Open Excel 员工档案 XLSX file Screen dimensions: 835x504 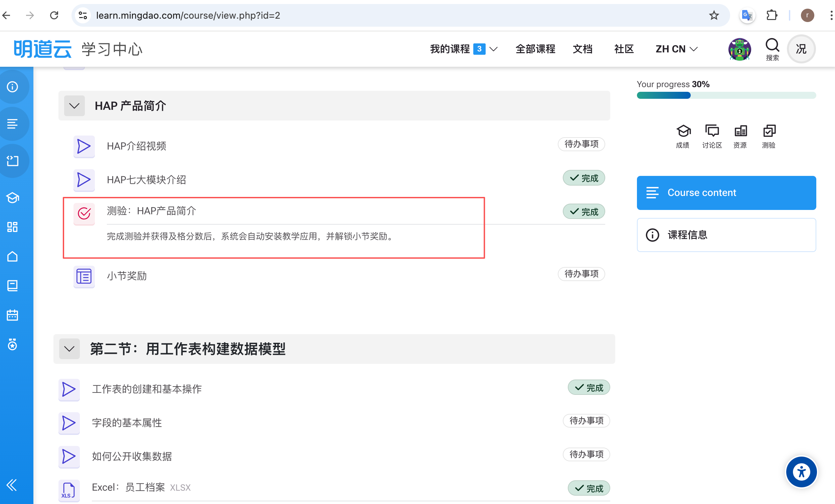coord(145,487)
